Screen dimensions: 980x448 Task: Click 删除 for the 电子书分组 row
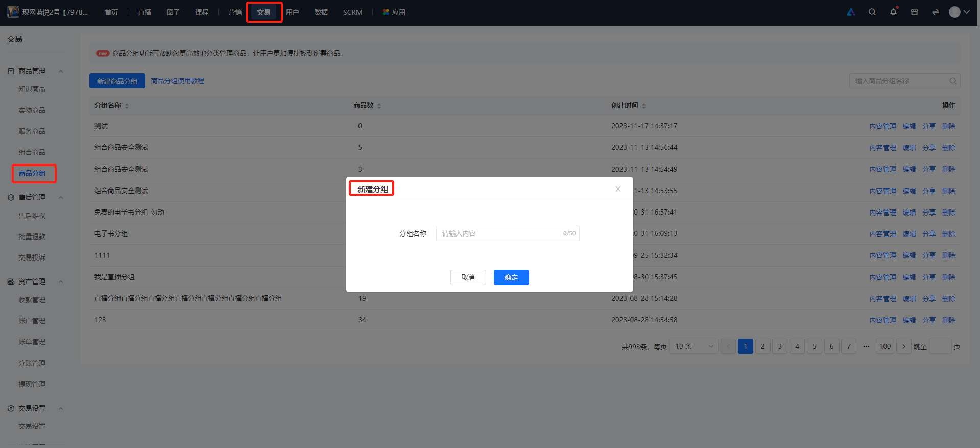949,234
